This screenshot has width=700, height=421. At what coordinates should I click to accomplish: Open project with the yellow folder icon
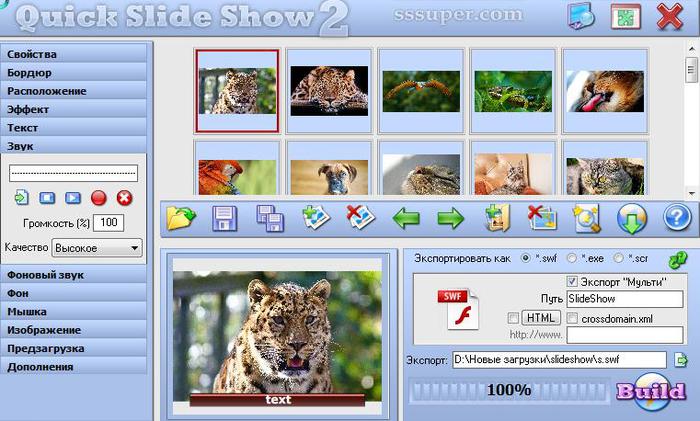[x=181, y=218]
